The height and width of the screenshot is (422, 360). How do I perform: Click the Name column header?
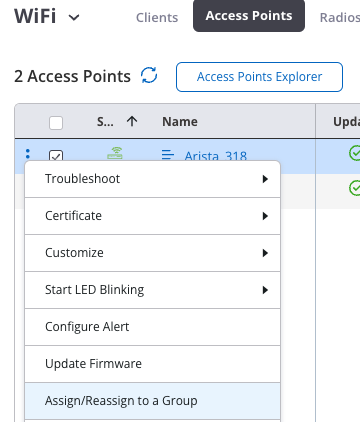tap(180, 122)
